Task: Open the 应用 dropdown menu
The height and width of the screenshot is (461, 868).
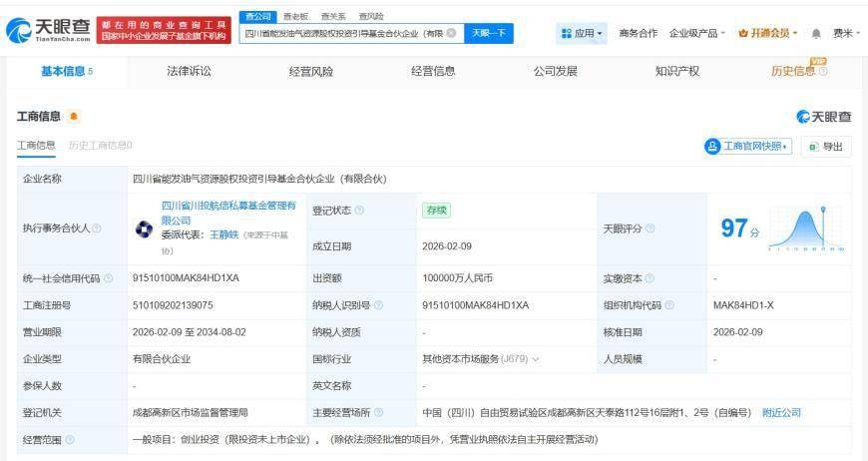Action: pyautogui.click(x=582, y=34)
